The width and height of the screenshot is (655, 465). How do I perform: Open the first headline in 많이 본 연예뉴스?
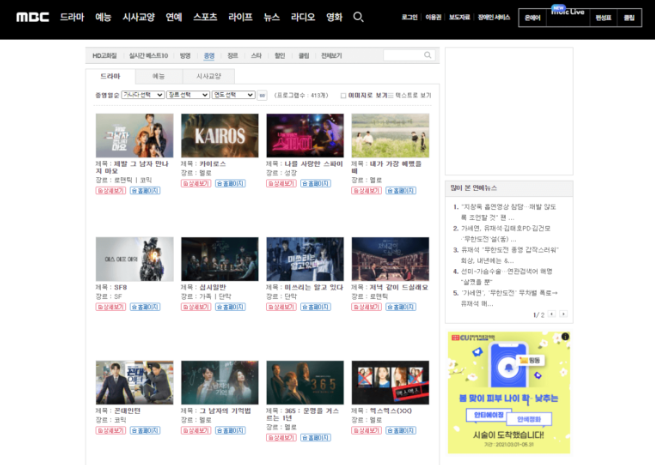508,212
